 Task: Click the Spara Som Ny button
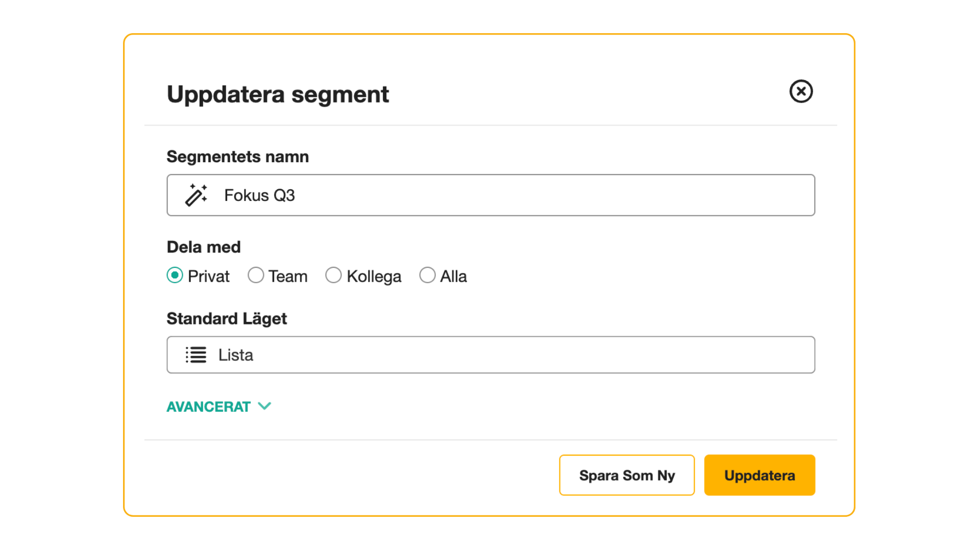click(627, 475)
